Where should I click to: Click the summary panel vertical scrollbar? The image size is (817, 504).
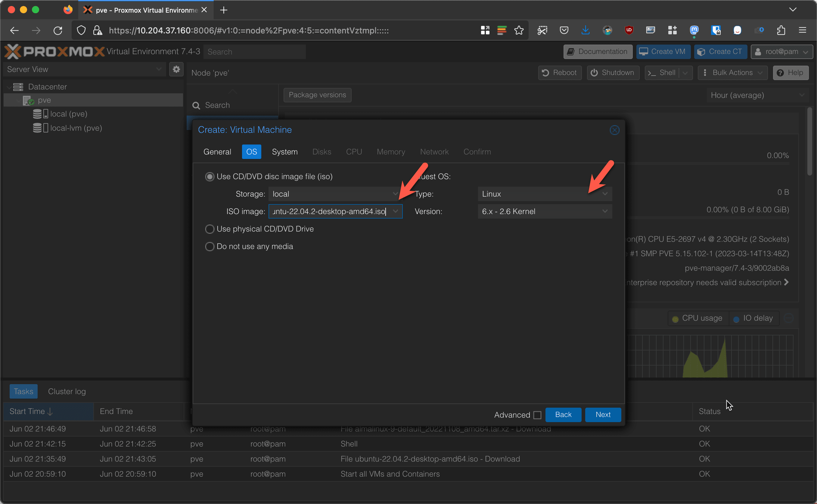[x=810, y=141]
